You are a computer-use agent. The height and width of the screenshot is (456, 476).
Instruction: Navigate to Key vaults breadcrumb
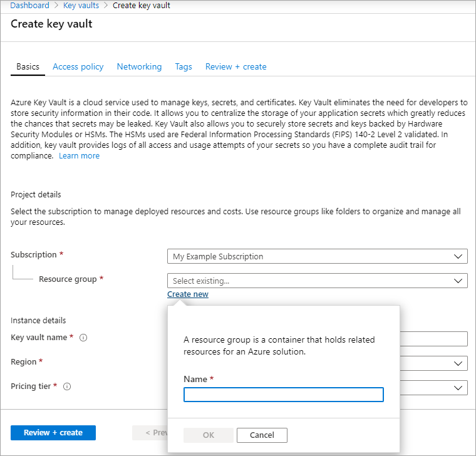[x=81, y=6]
